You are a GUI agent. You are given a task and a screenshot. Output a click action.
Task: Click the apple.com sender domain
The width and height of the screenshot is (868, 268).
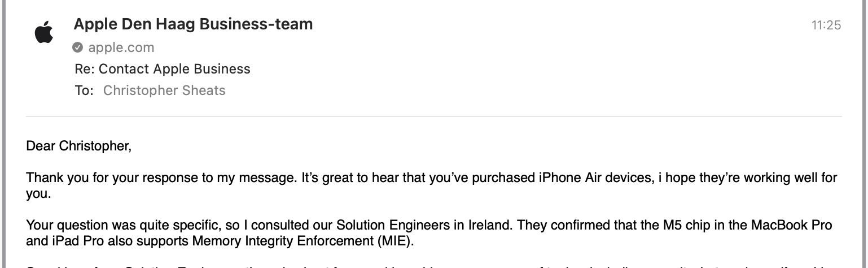[121, 47]
